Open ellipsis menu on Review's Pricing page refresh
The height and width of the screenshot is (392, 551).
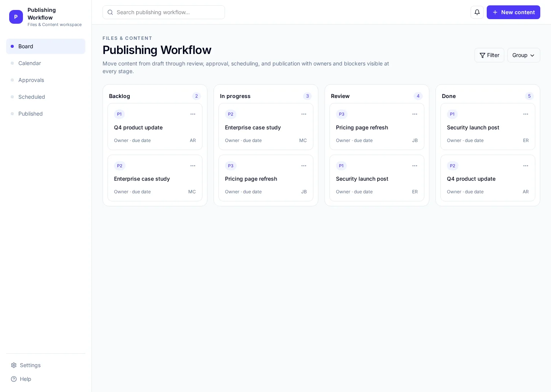(415, 114)
